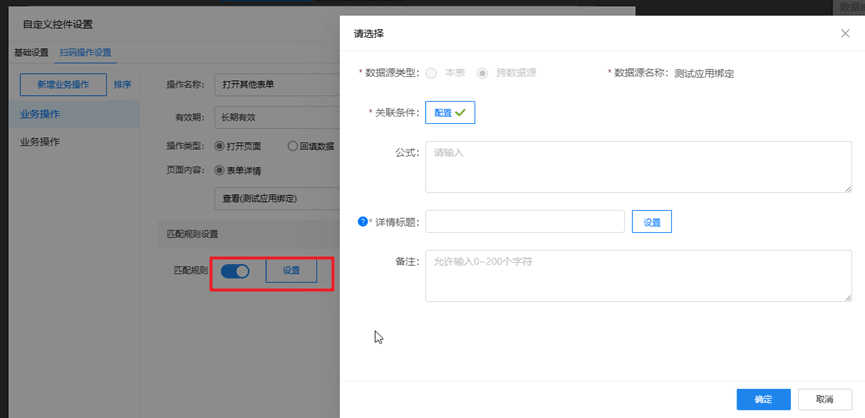Screen dimensions: 865x418
Task: Open the 有效期 dropdown 长期有效
Action: 277,117
